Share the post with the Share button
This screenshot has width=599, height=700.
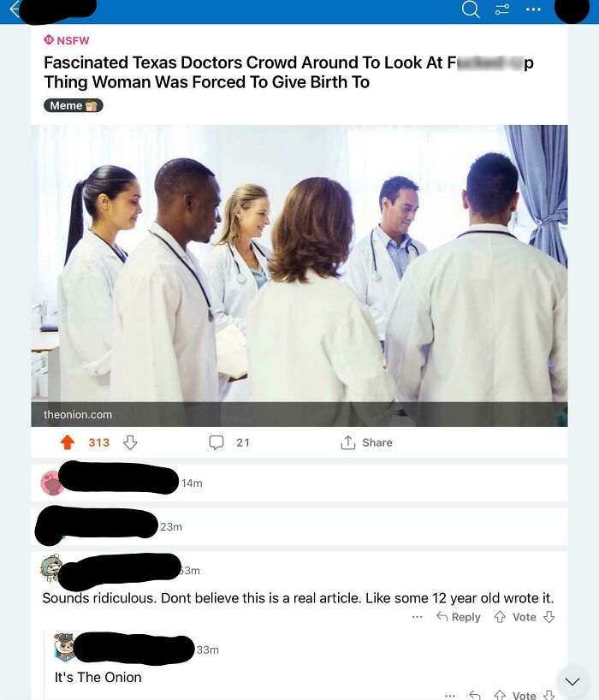pos(366,442)
